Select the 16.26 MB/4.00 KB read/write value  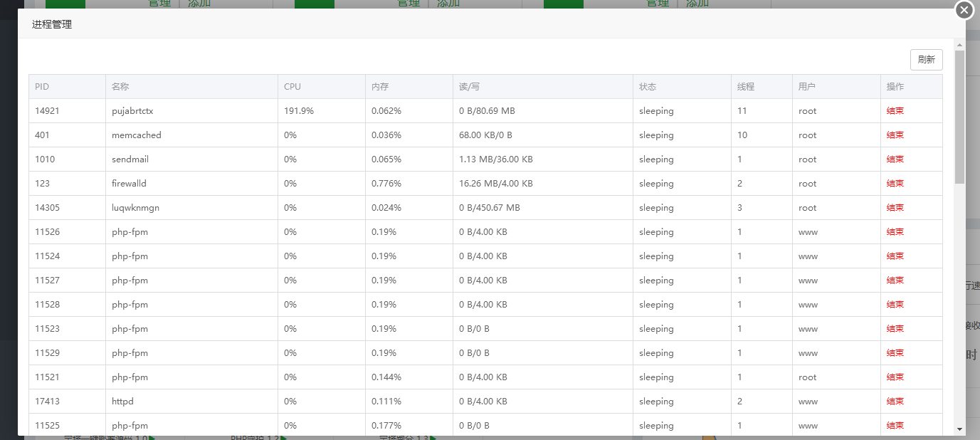[x=496, y=184]
